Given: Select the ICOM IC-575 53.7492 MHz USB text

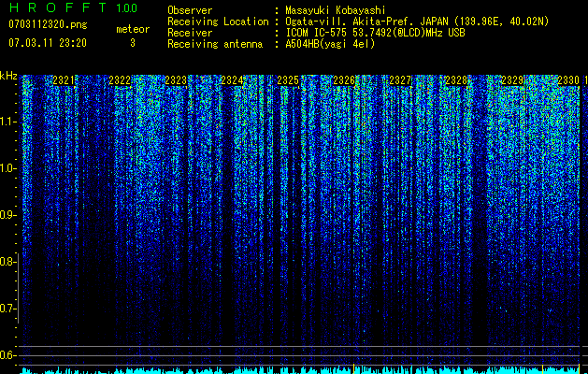Looking at the screenshot, I should tap(375, 33).
